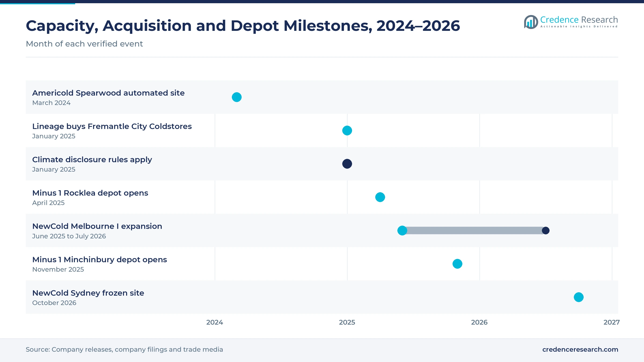The width and height of the screenshot is (644, 362).
Task: Click the Credence Research logo icon
Action: point(531,22)
